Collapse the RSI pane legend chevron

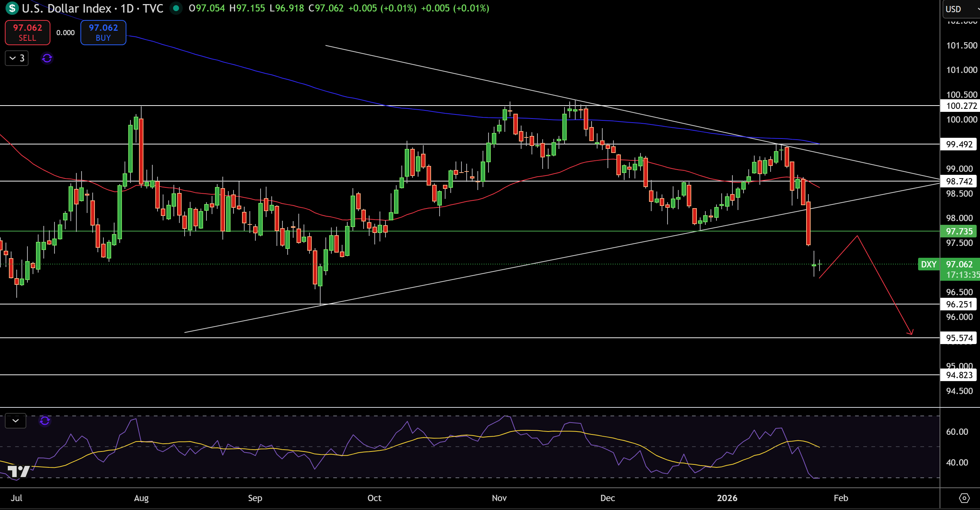pos(16,421)
